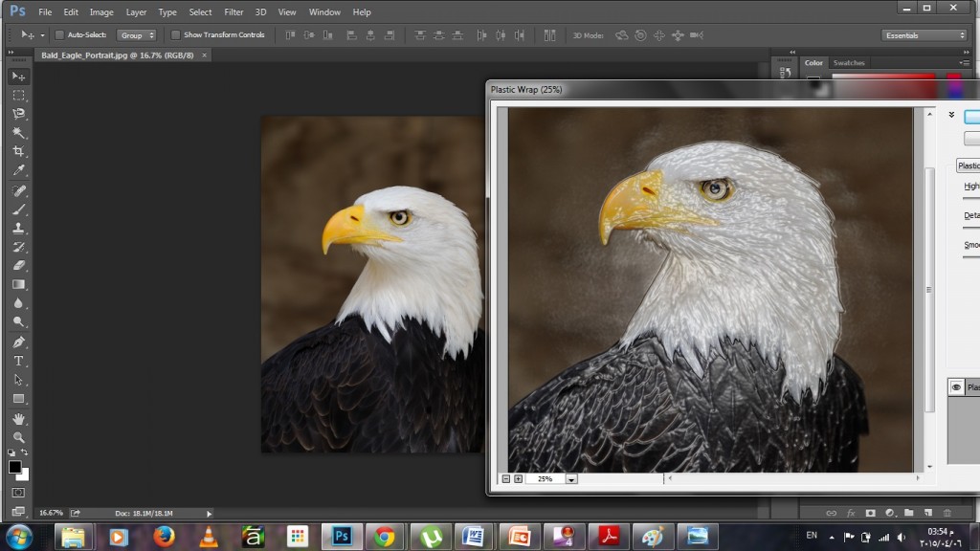Choose the Eyedropper tool
This screenshot has height=551, width=980.
tap(19, 170)
